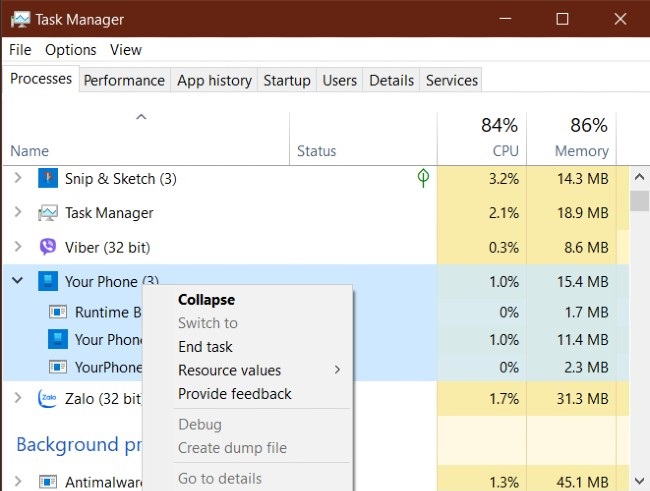Switch to the Details tab

tap(391, 80)
